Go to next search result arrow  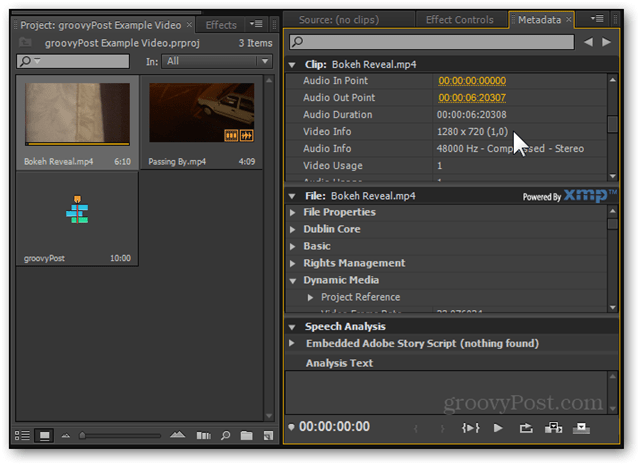607,42
